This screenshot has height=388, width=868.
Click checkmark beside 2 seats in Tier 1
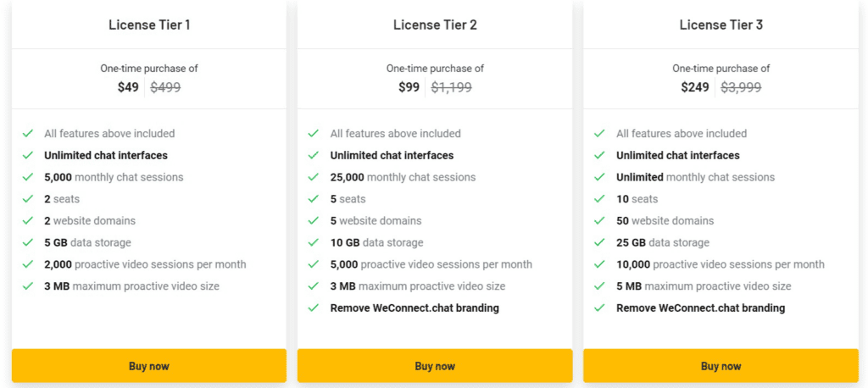coord(28,199)
